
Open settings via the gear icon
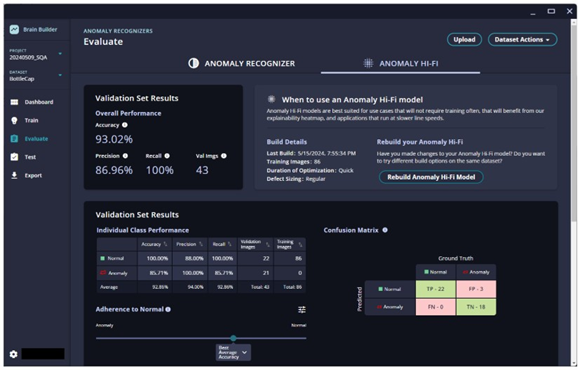pos(13,354)
